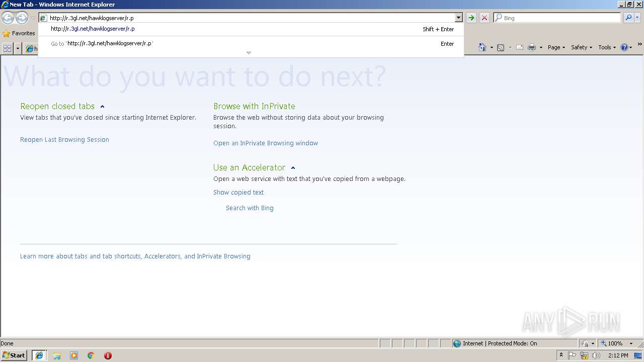Image resolution: width=644 pixels, height=362 pixels.
Task: Click the Help question mark icon
Action: (624, 47)
